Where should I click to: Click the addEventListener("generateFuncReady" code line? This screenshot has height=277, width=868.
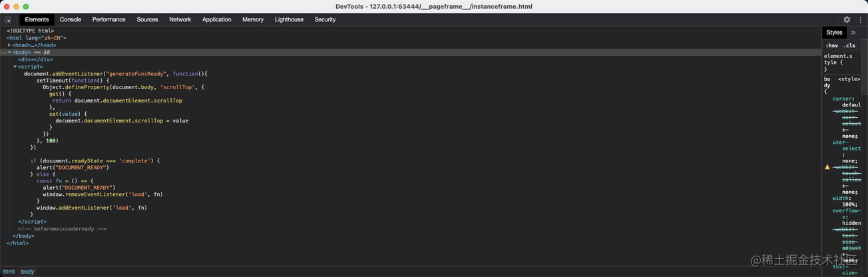tap(116, 74)
